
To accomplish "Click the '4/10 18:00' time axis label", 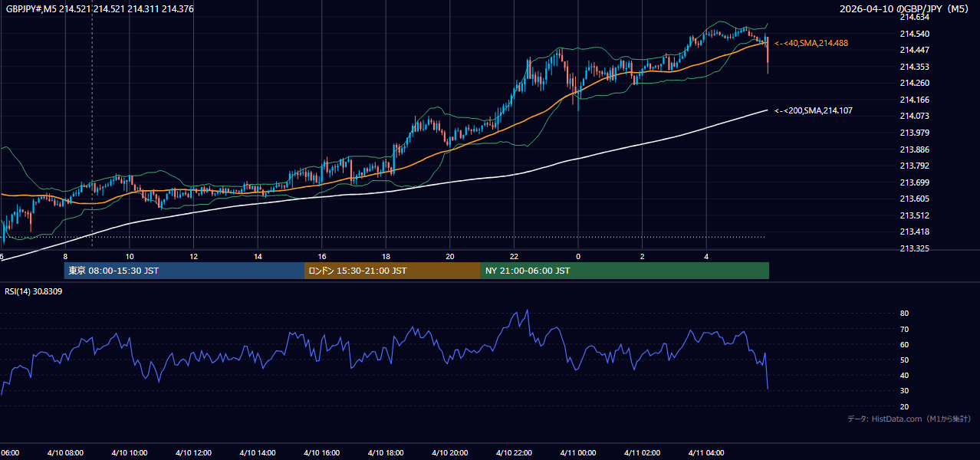I will pos(386,453).
